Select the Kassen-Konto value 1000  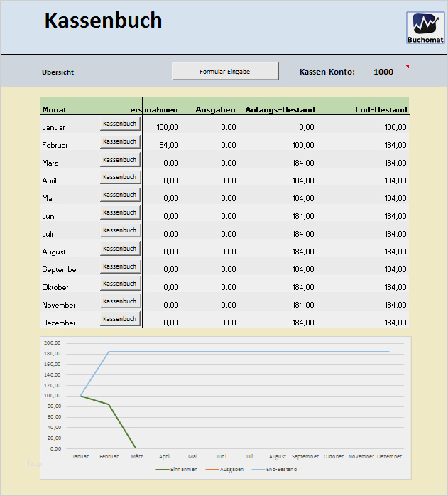[x=383, y=72]
